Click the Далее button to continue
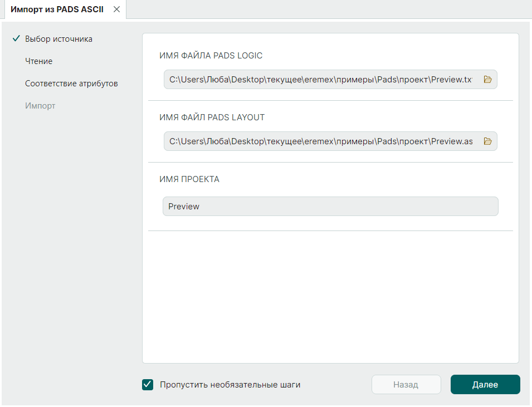The image size is (532, 407). pyautogui.click(x=485, y=384)
